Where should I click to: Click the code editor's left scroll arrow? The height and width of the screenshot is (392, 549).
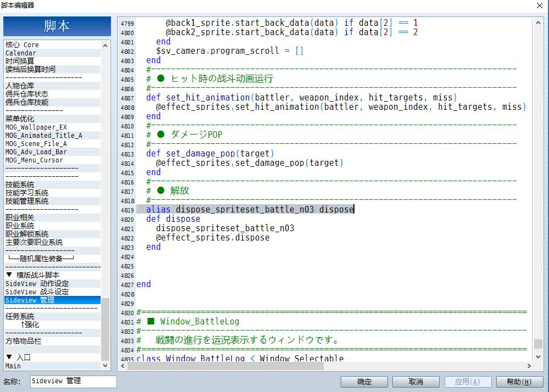click(123, 366)
